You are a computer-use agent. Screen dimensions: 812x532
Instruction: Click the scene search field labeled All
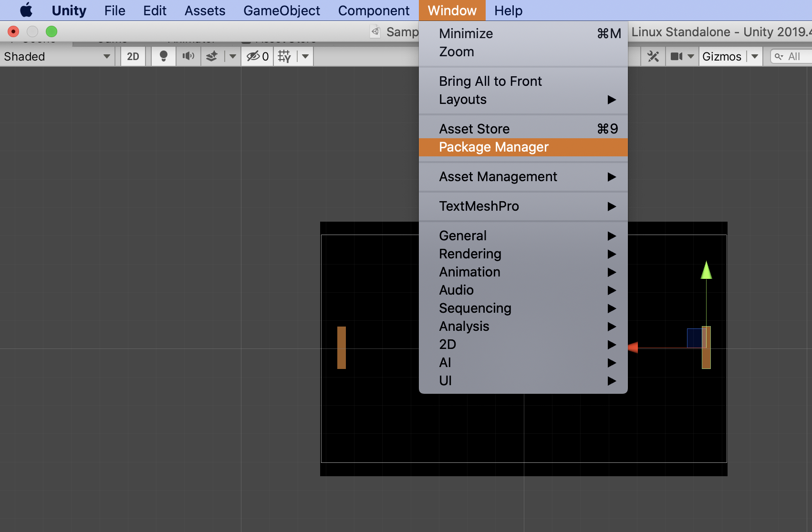pyautogui.click(x=793, y=56)
